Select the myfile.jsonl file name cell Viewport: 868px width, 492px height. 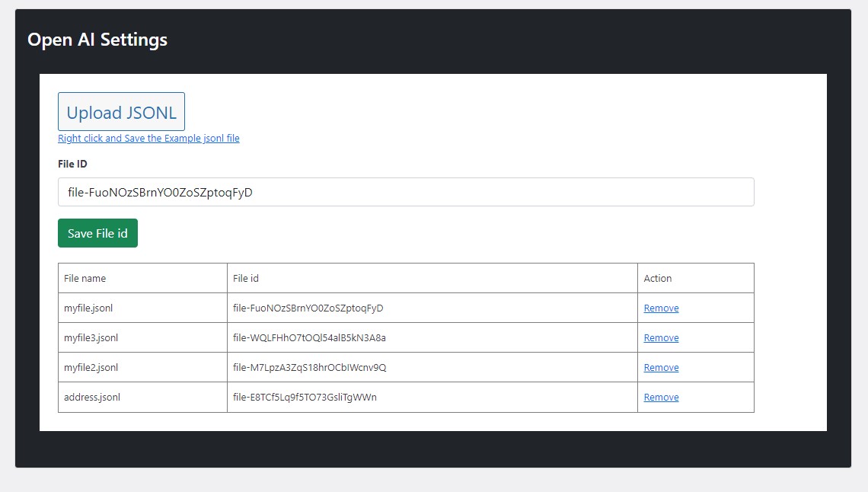click(143, 308)
